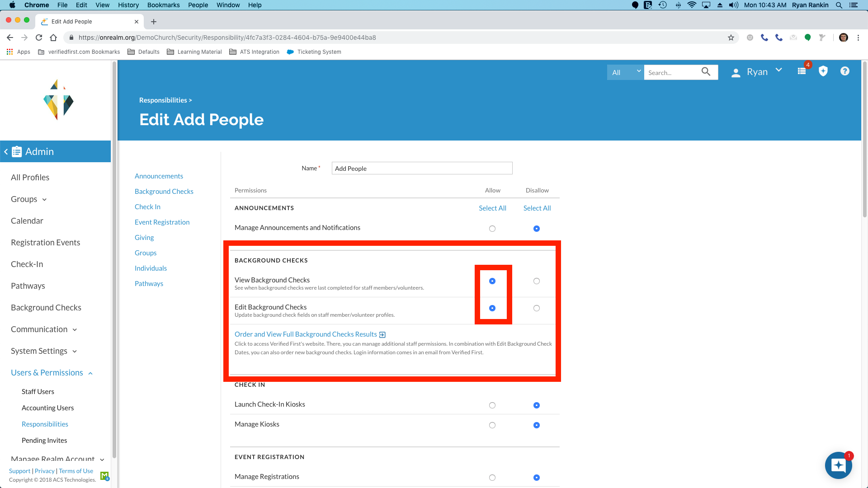Image resolution: width=868 pixels, height=488 pixels.
Task: Click the Name input field
Action: pyautogui.click(x=421, y=169)
